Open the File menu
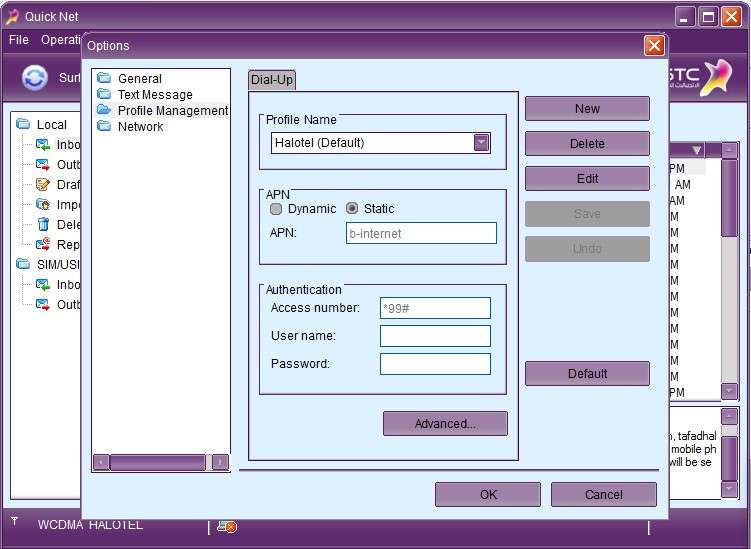 click(19, 40)
